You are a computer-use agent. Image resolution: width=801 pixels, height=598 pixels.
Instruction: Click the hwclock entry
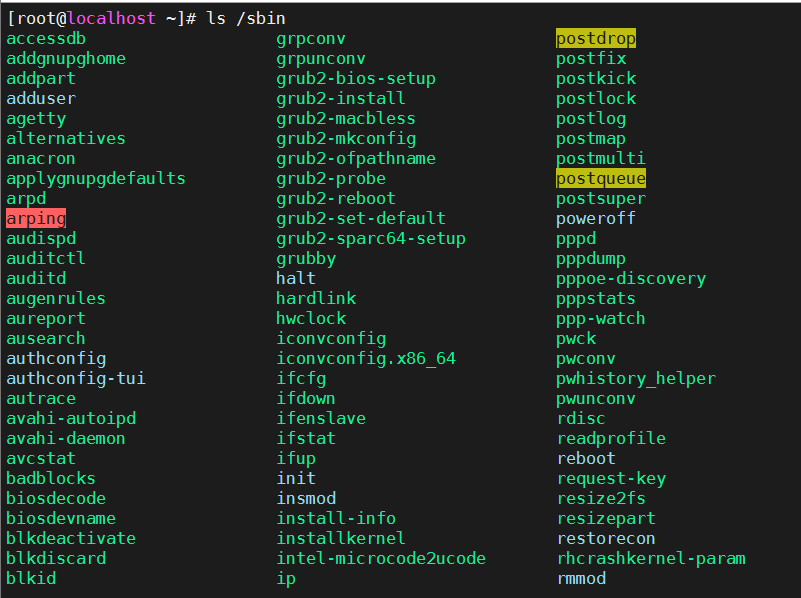coord(311,318)
